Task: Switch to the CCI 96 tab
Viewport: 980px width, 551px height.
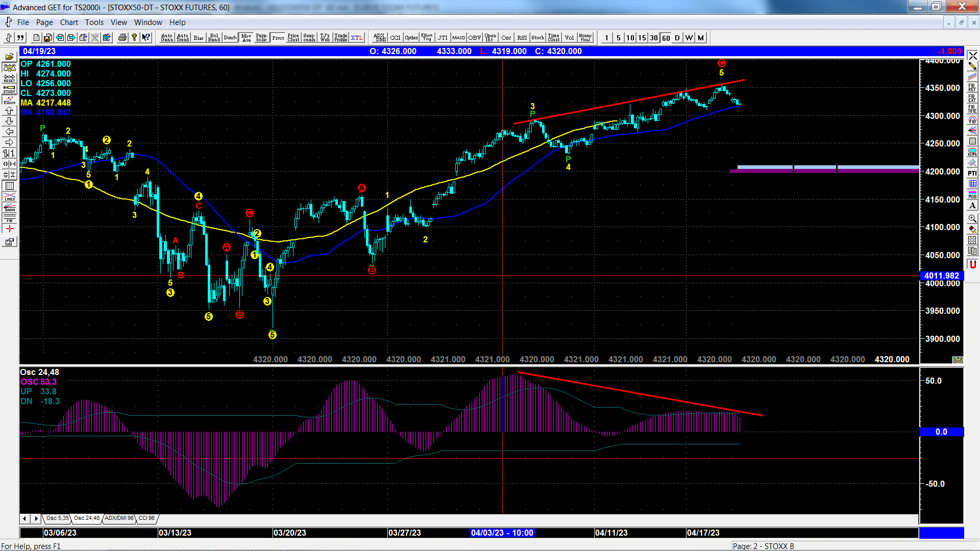Action: coord(146,518)
